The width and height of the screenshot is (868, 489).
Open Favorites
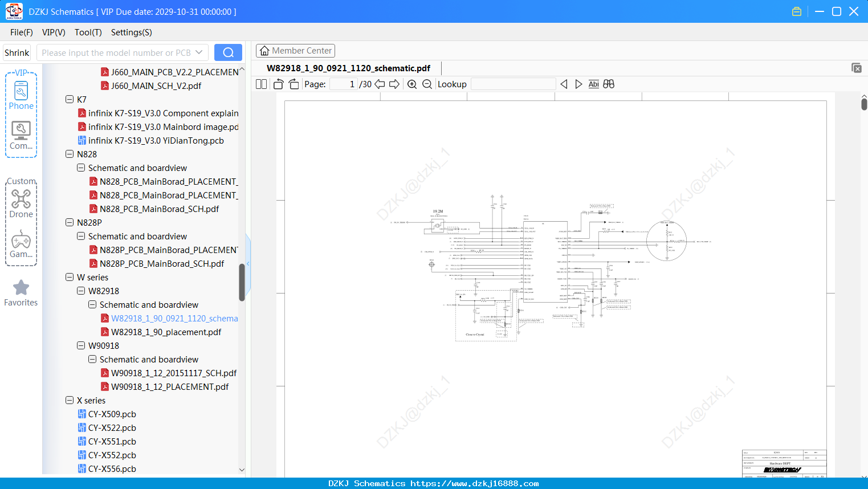pyautogui.click(x=21, y=293)
